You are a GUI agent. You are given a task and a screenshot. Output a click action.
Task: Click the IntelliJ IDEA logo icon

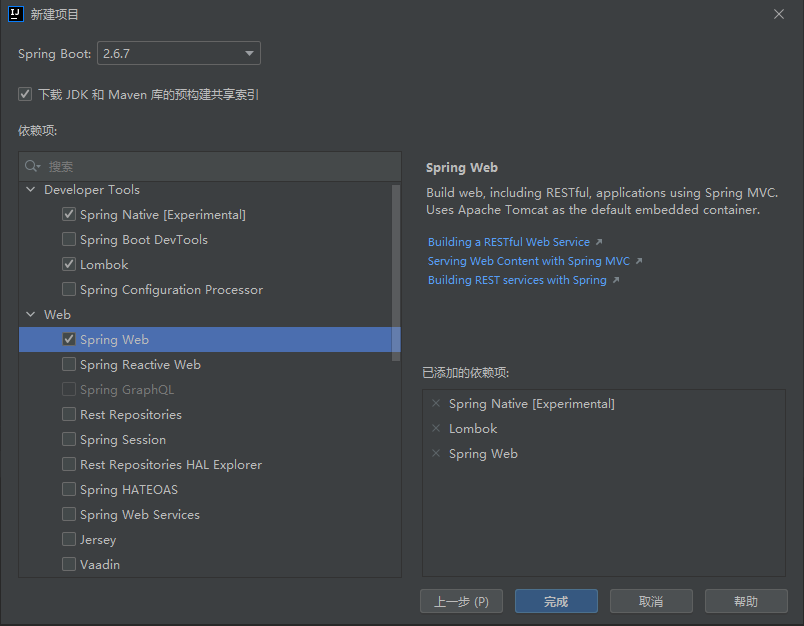tap(16, 14)
